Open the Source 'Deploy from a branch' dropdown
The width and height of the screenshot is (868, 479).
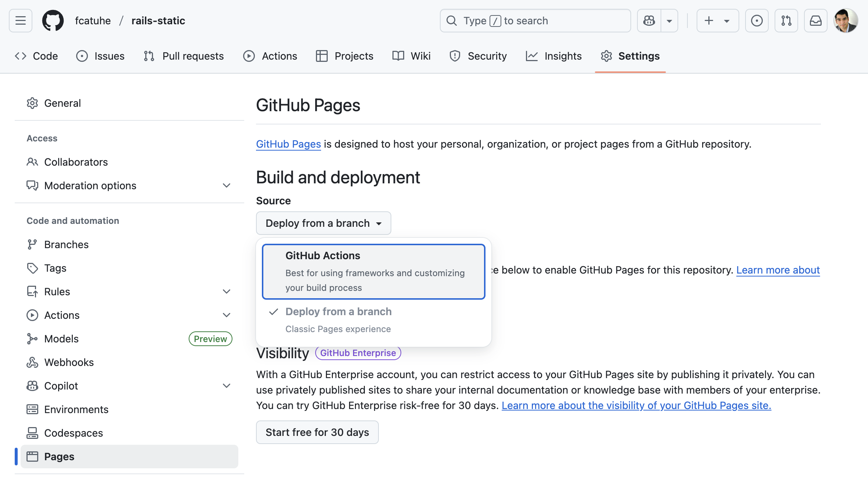pos(323,223)
